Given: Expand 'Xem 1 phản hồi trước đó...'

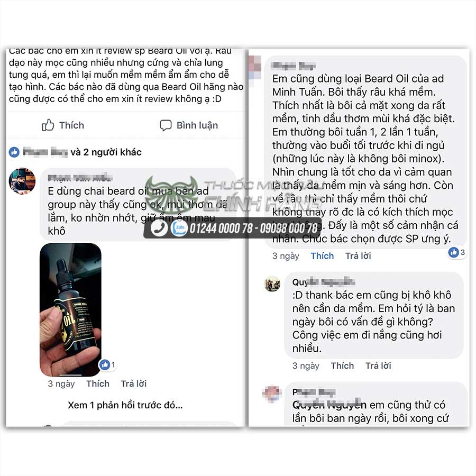Looking at the screenshot, I should tap(125, 405).
